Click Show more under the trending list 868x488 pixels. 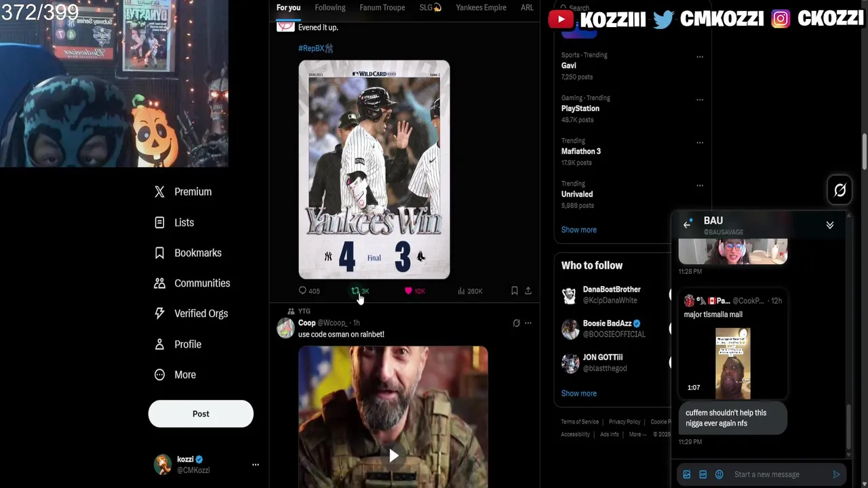click(578, 230)
